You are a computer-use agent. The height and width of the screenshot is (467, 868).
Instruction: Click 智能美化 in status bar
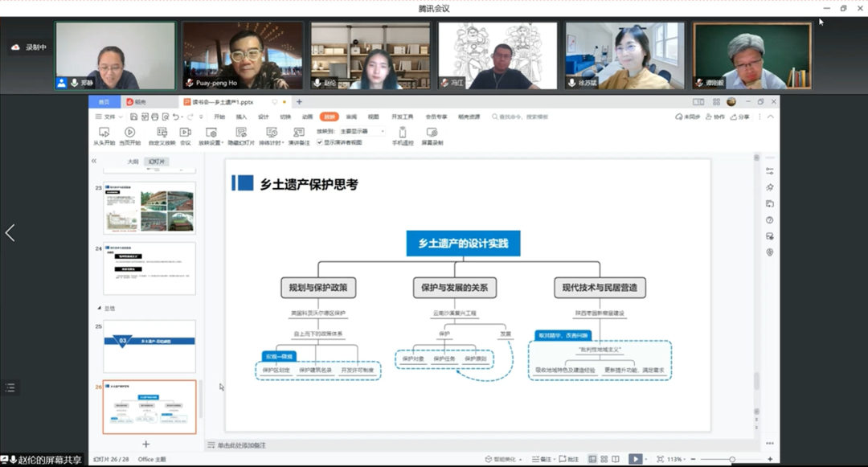[503, 459]
